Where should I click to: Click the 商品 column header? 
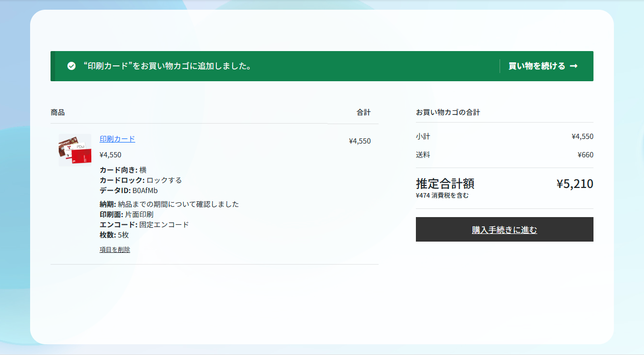pos(57,112)
